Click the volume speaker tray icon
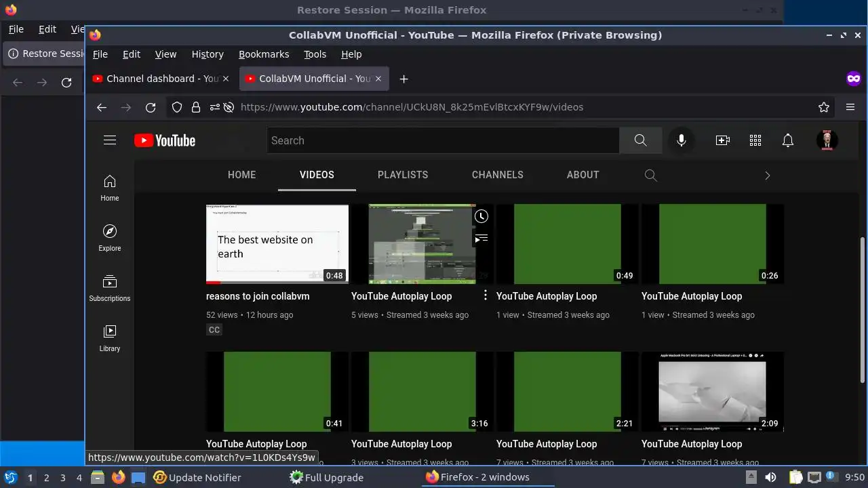This screenshot has width=868, height=488. point(770,478)
